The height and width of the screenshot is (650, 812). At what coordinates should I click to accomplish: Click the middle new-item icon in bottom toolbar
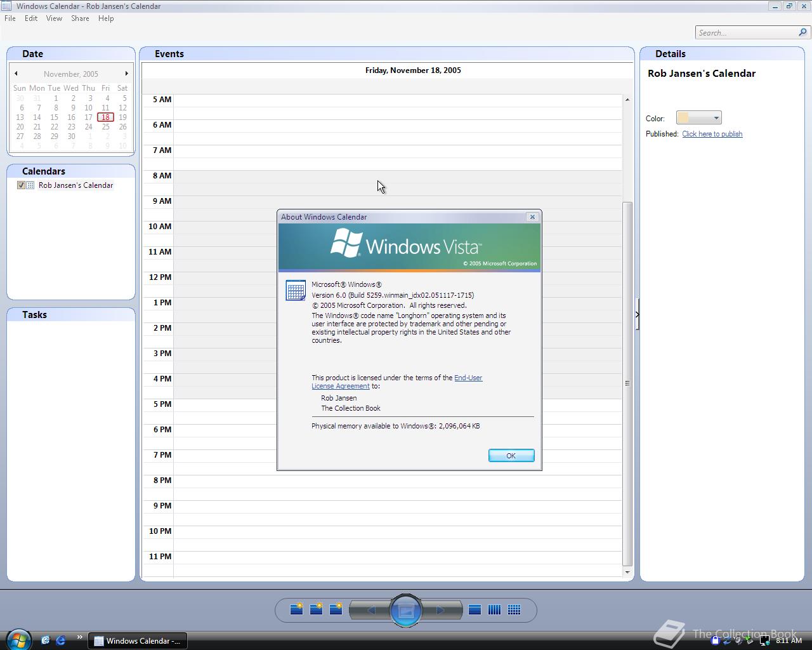(x=316, y=609)
